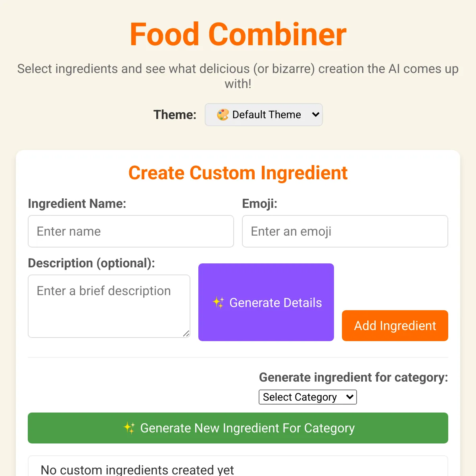Click the Generate Details button
This screenshot has height=476, width=476.
266,302
